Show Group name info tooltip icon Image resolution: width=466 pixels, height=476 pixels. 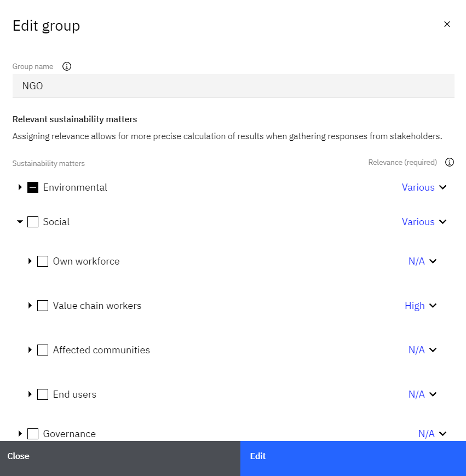pos(67,66)
